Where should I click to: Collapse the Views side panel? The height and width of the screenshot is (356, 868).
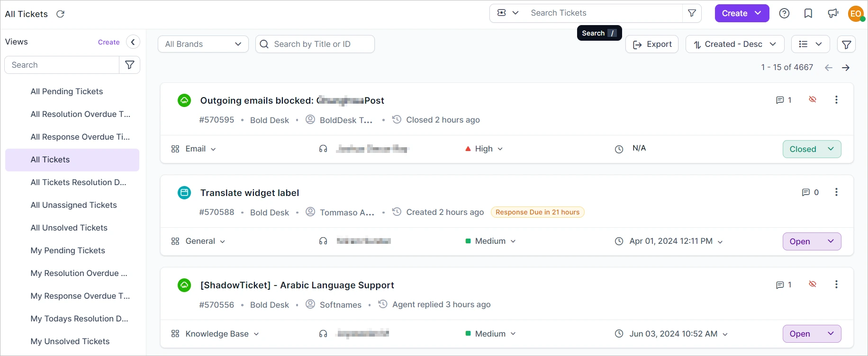[x=133, y=42]
